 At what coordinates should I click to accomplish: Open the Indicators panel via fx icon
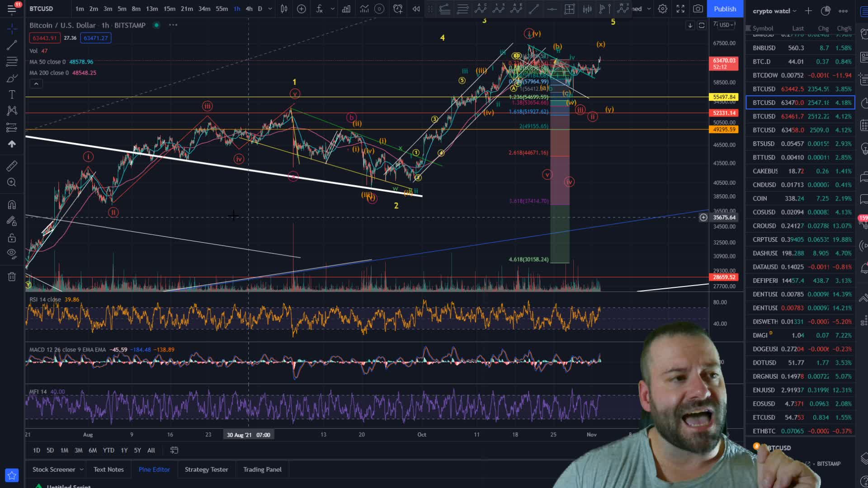click(320, 9)
